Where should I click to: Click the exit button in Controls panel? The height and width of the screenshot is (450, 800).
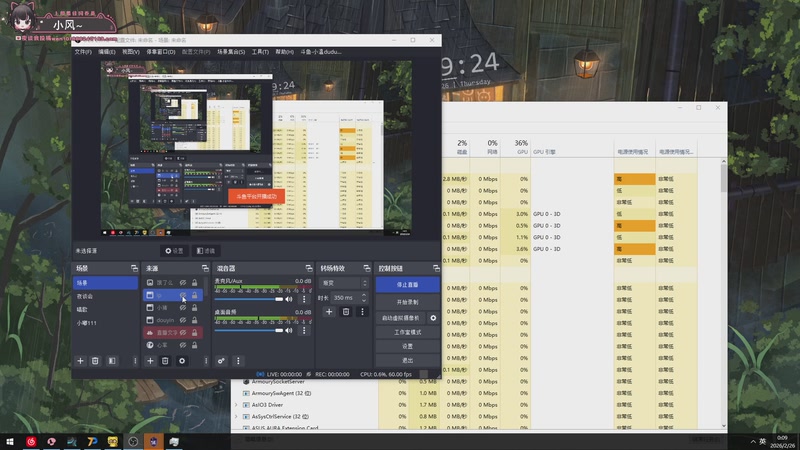(408, 360)
